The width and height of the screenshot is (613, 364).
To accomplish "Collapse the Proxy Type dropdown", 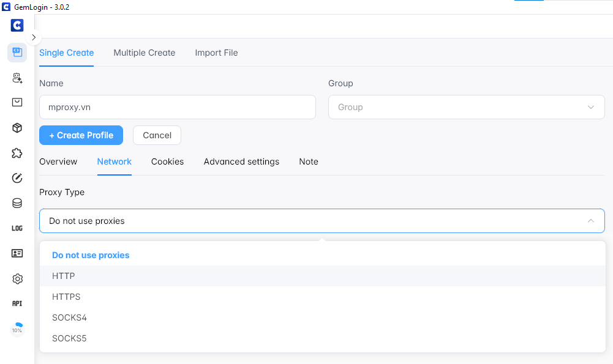I will 590,221.
